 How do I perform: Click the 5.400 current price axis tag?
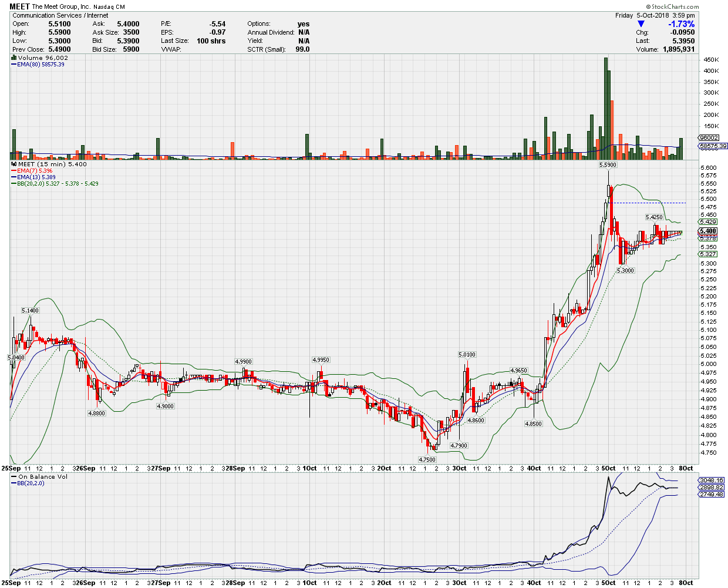[708, 231]
